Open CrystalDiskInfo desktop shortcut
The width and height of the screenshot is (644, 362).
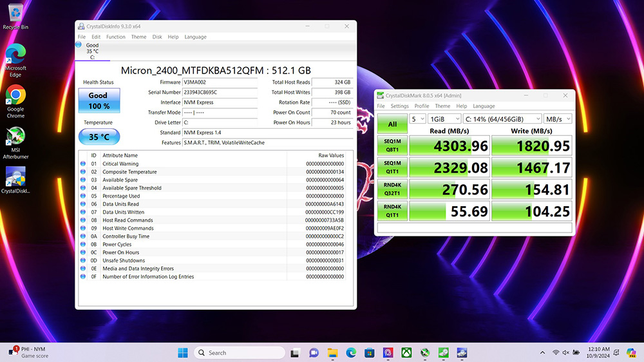coord(15,180)
